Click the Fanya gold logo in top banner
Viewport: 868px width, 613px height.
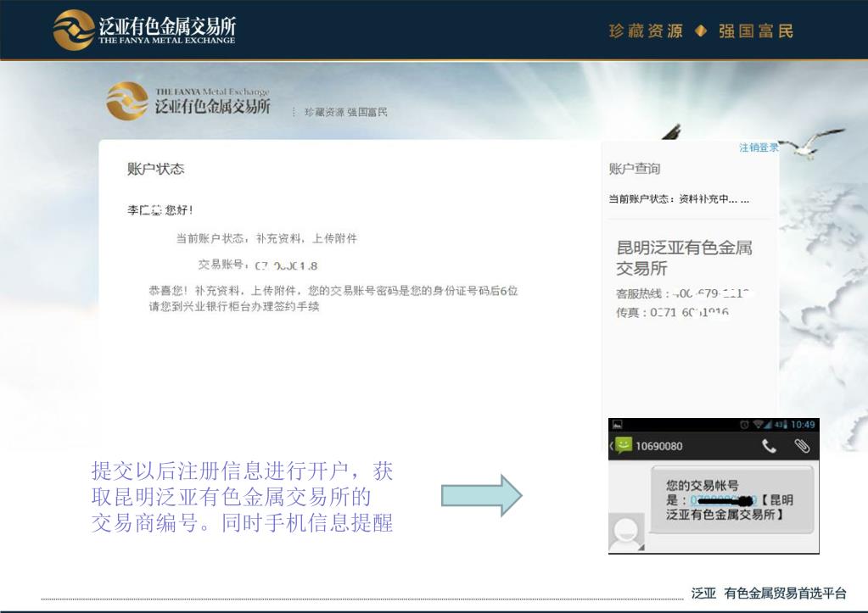[x=74, y=30]
